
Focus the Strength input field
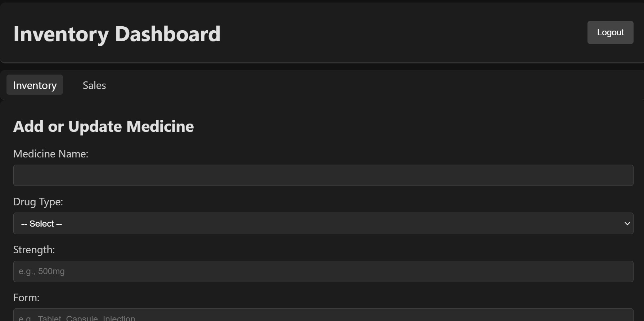[x=323, y=272]
